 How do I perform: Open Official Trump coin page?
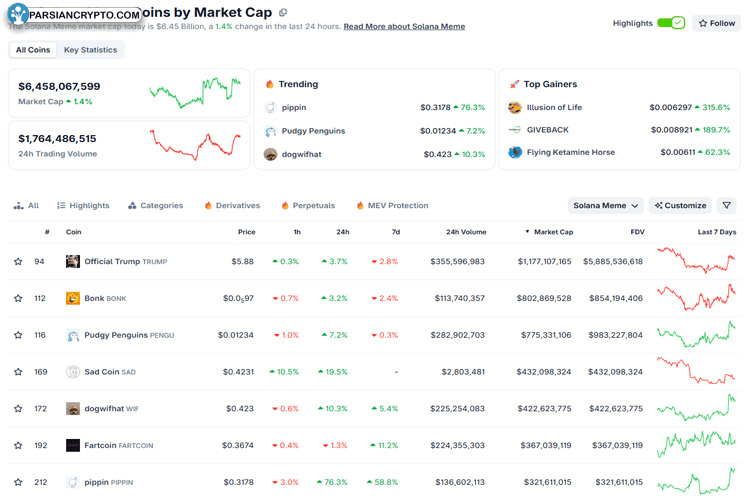(126, 261)
